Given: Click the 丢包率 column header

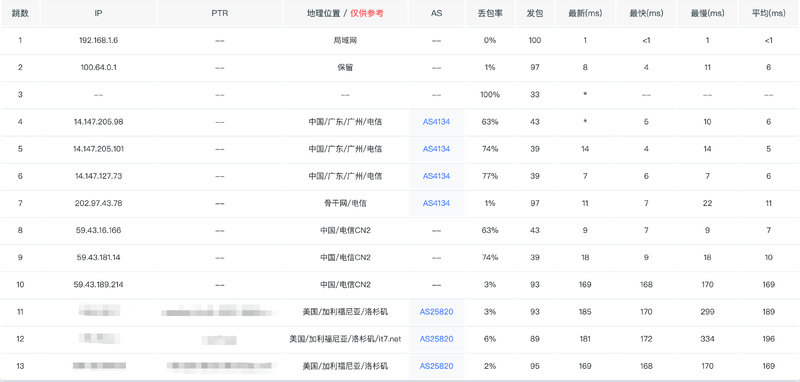Looking at the screenshot, I should click(x=490, y=14).
